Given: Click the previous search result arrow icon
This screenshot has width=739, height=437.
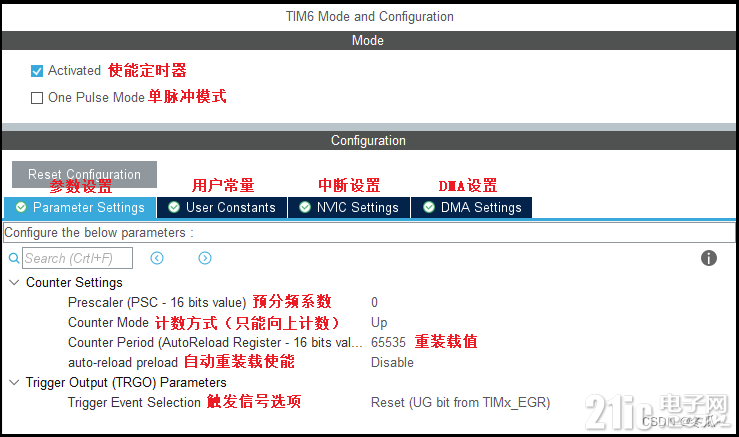Looking at the screenshot, I should tap(157, 258).
